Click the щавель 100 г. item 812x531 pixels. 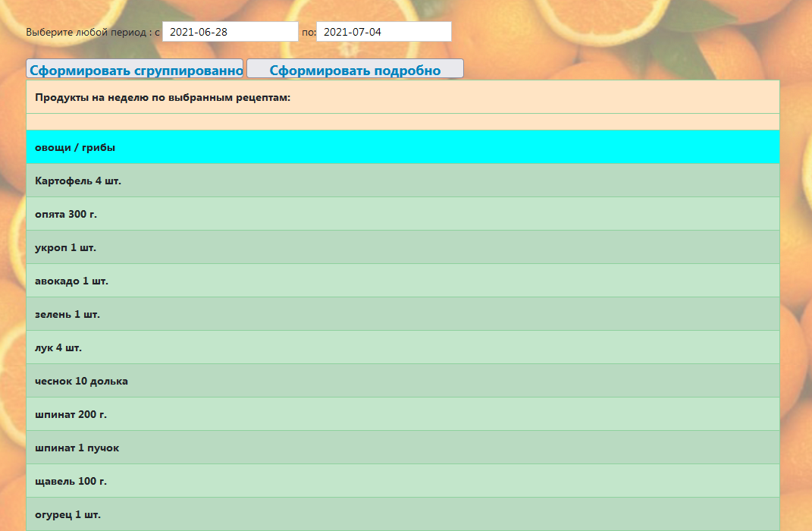(403, 481)
